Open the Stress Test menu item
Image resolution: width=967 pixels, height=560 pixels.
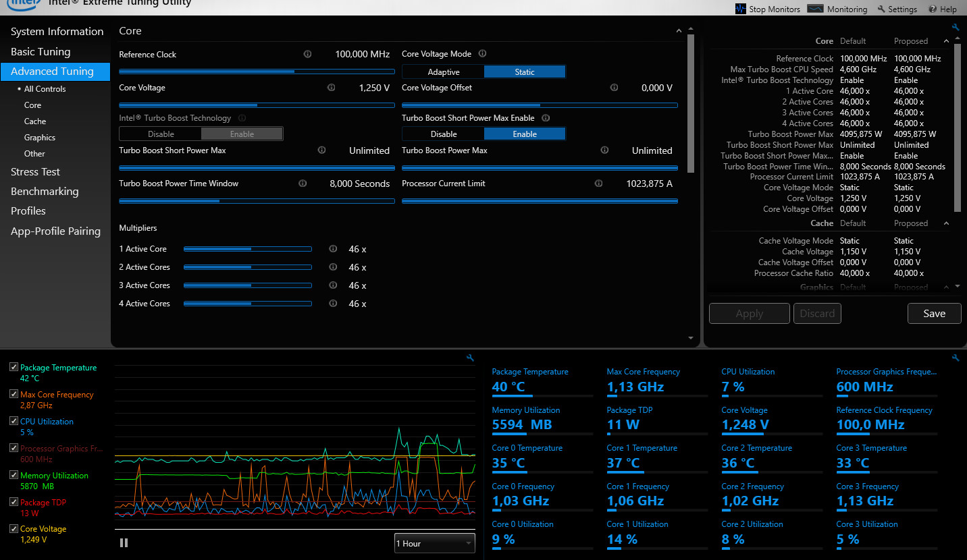(x=35, y=171)
